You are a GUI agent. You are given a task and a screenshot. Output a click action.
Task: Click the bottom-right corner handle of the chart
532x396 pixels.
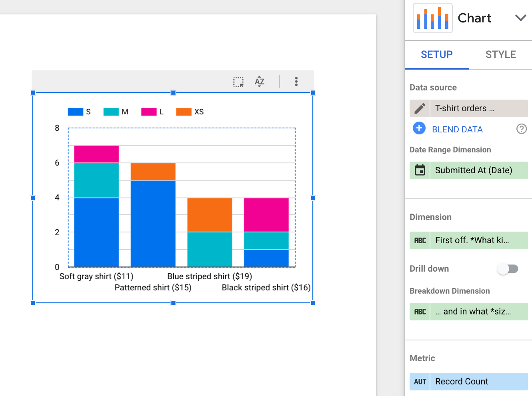pos(313,303)
